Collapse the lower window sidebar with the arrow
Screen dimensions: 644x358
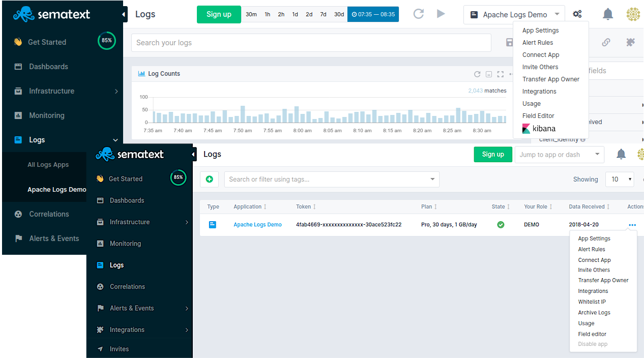pyautogui.click(x=194, y=154)
